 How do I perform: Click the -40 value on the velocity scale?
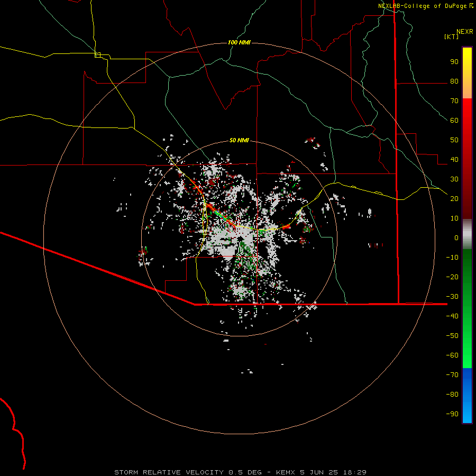tap(452, 316)
